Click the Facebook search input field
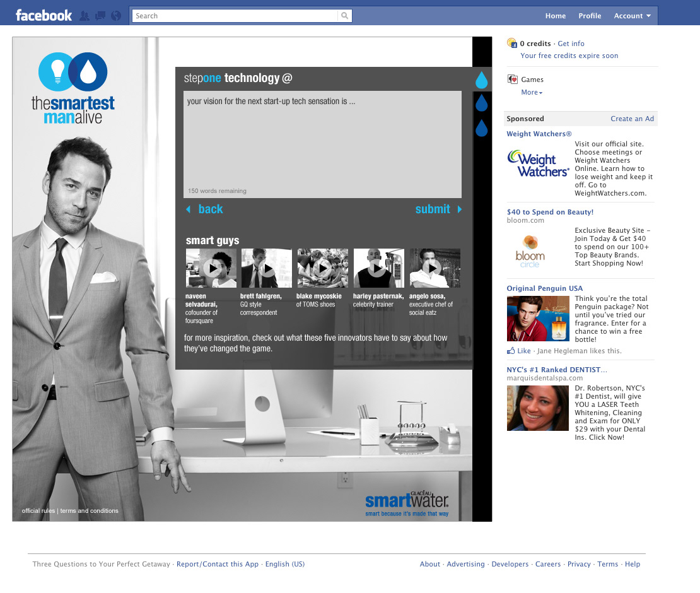This screenshot has height=593, width=700. pos(235,16)
